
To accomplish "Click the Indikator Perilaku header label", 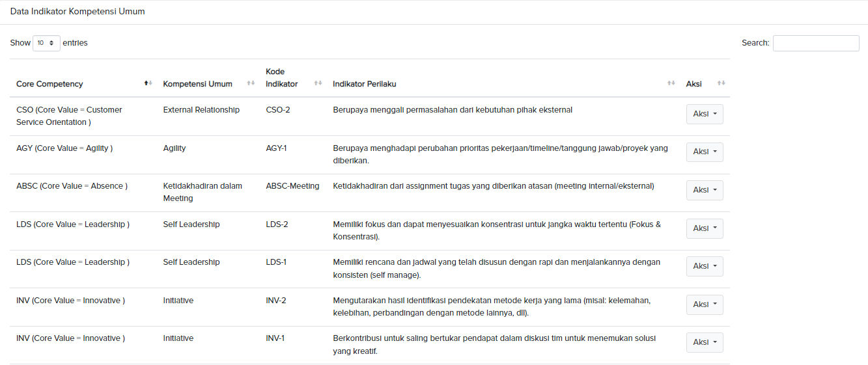I will [x=364, y=84].
